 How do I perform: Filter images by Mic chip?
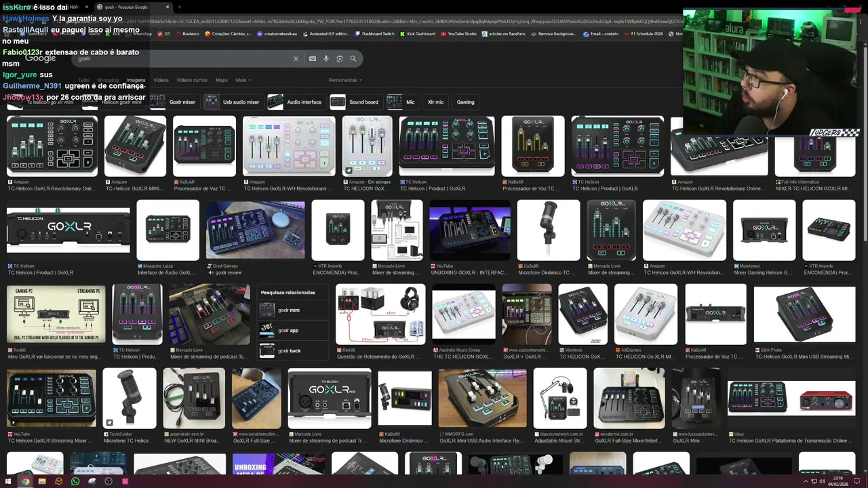click(401, 102)
